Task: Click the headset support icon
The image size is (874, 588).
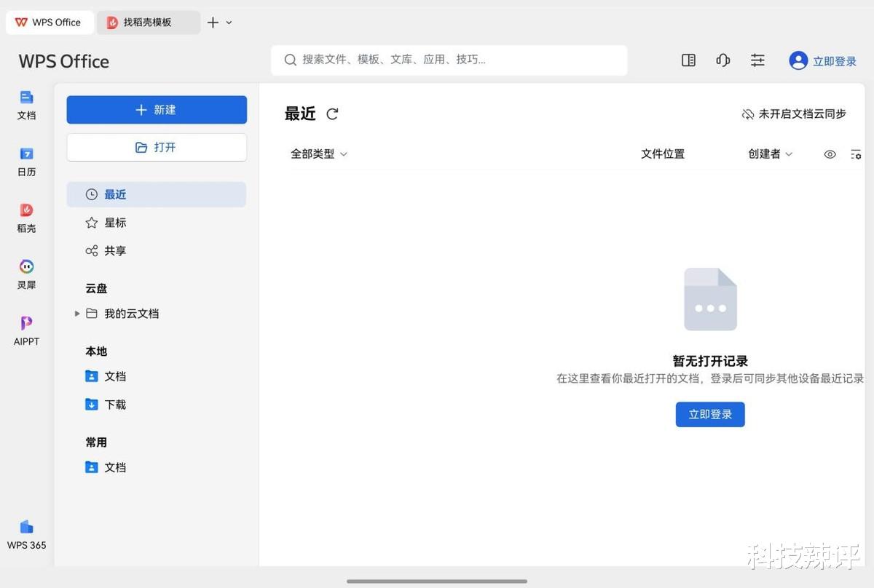Action: coord(723,60)
